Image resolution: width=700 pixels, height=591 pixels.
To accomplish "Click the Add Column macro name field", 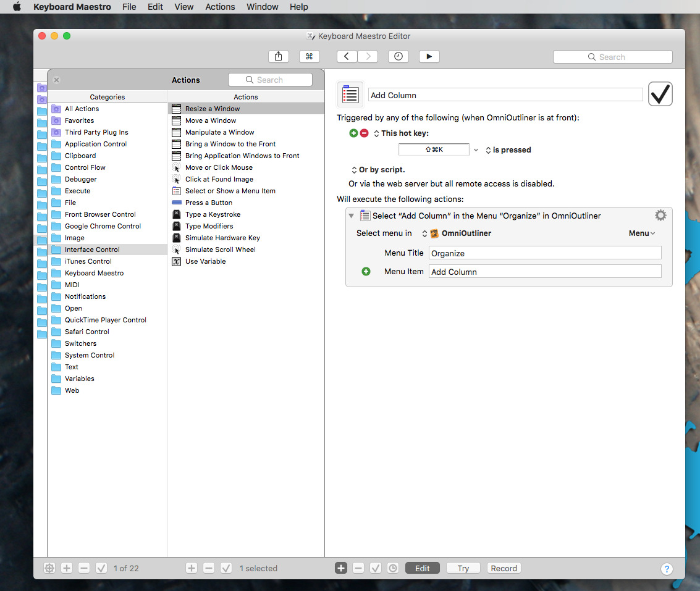I will pos(505,95).
